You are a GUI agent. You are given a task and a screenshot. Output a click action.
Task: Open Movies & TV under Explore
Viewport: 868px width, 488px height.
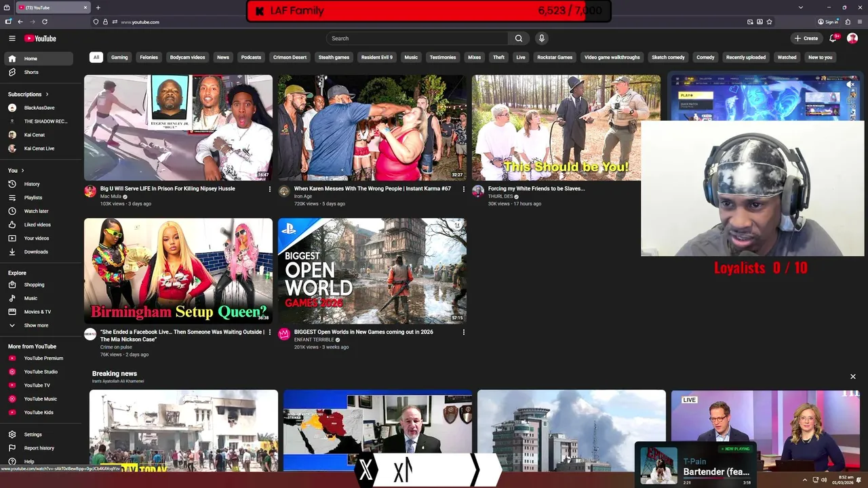[38, 312]
